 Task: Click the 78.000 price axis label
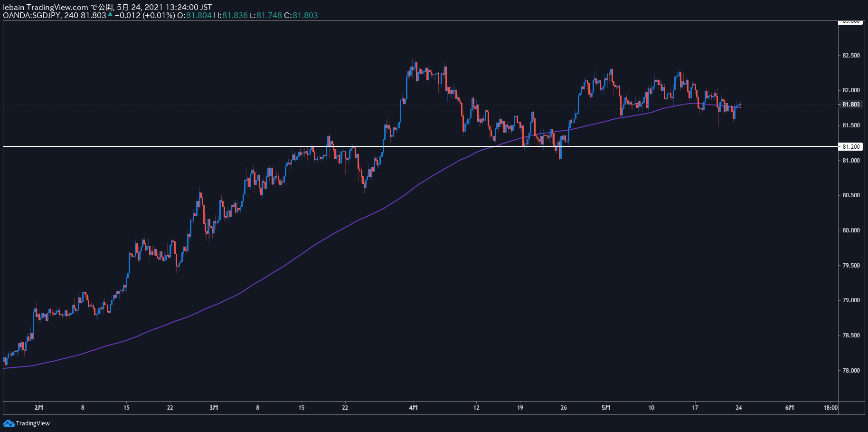pyautogui.click(x=851, y=371)
